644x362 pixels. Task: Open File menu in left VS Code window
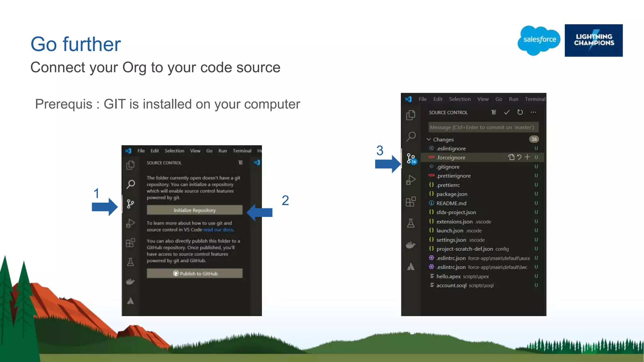[x=141, y=151]
